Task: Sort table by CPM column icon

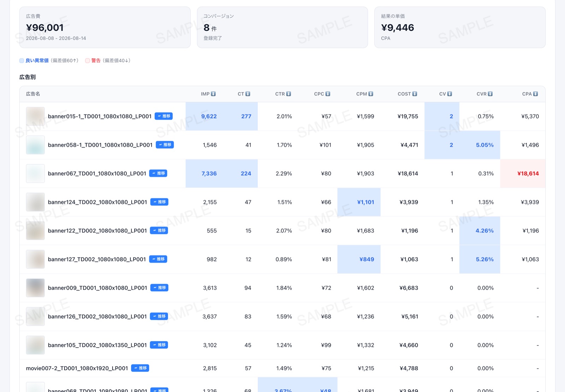Action: tap(371, 94)
